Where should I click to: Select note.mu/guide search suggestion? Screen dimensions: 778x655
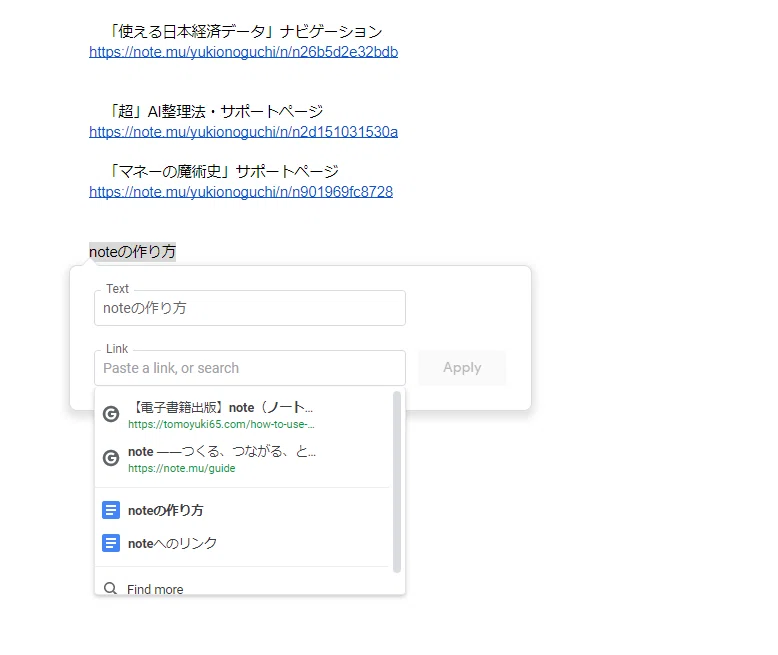(x=243, y=459)
